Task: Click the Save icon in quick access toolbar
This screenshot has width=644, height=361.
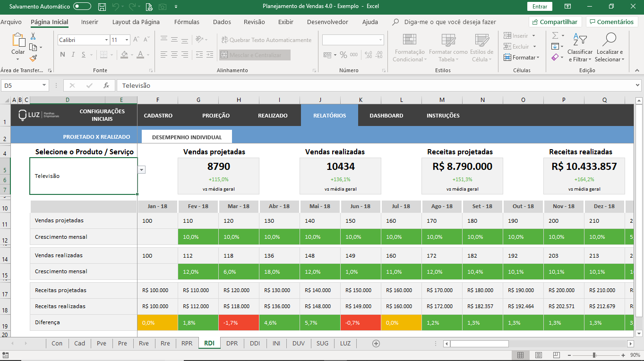Action: coord(102,7)
